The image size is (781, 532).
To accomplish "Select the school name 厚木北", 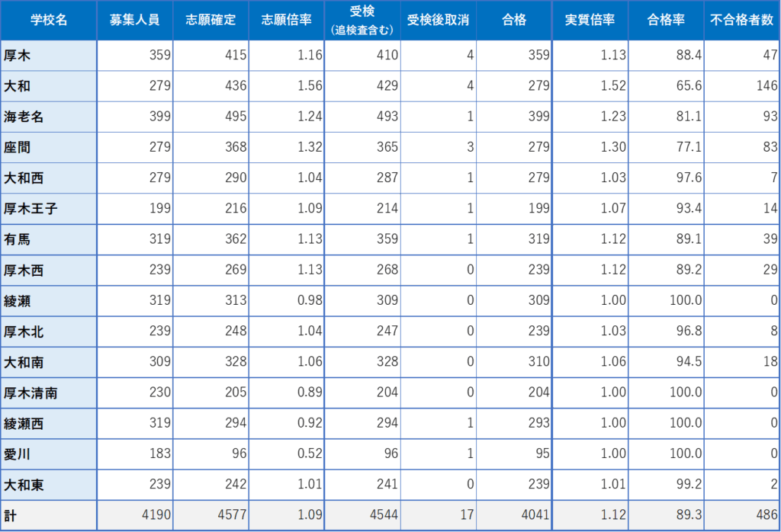I will [24, 332].
